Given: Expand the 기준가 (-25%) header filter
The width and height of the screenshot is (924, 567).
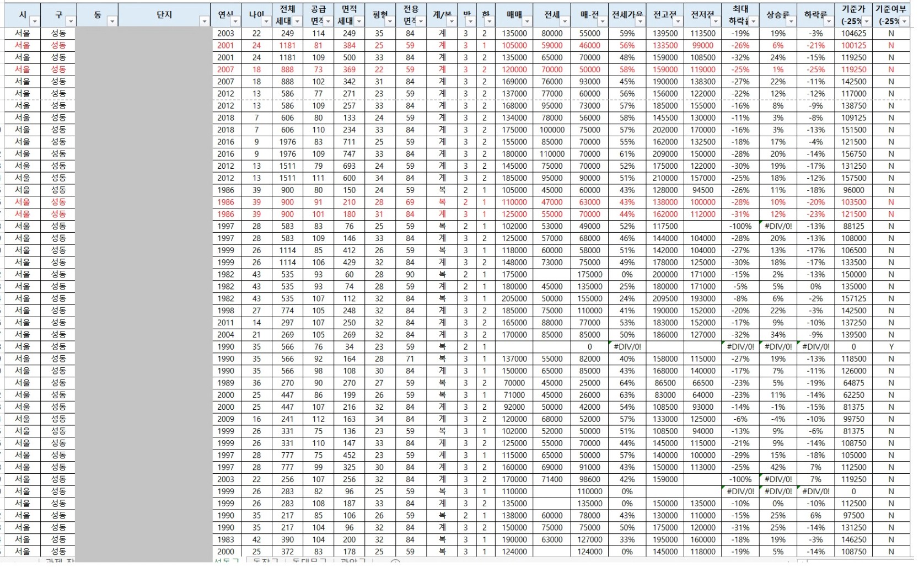Looking at the screenshot, I should click(x=867, y=22).
